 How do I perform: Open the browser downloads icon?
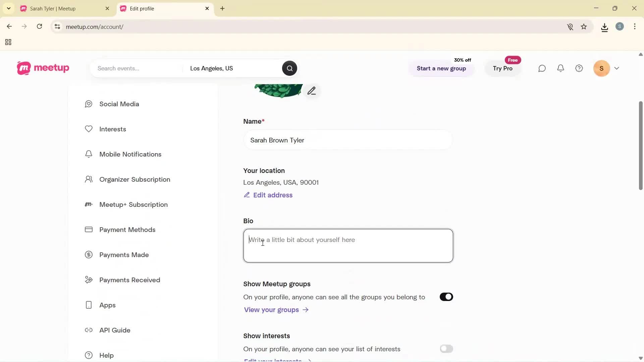tap(604, 27)
